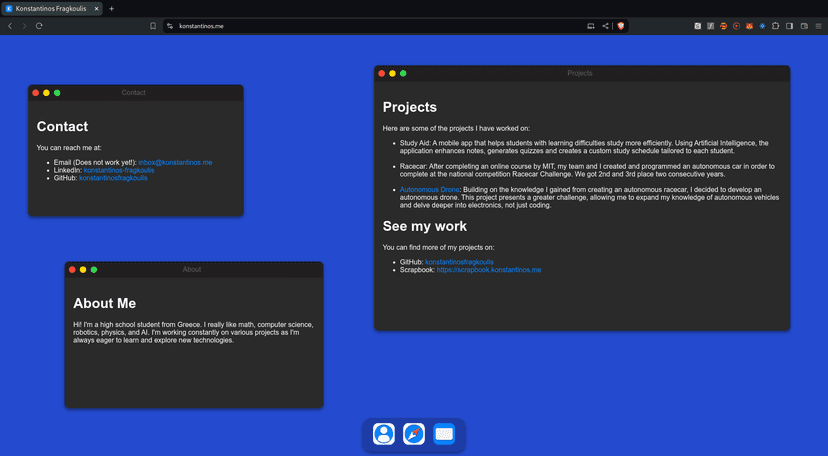The width and height of the screenshot is (828, 456).
Task: Open the blue mail icon in dock
Action: 444,434
